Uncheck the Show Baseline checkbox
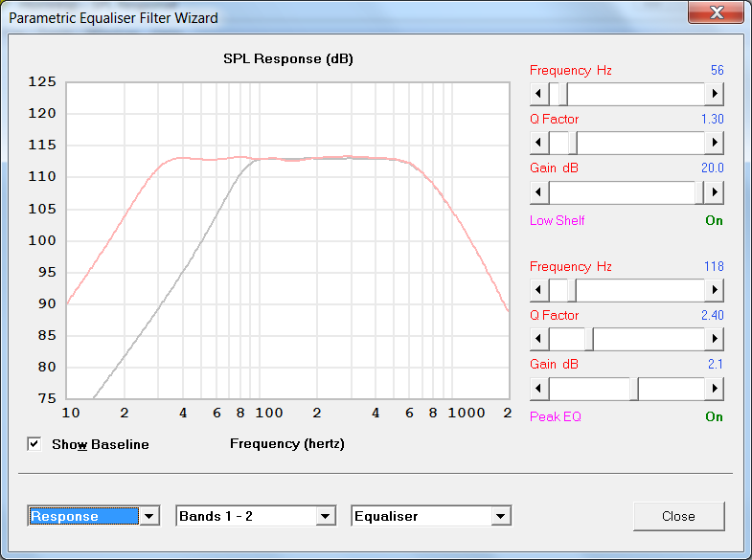Viewport: 752px width, 560px height. click(34, 444)
